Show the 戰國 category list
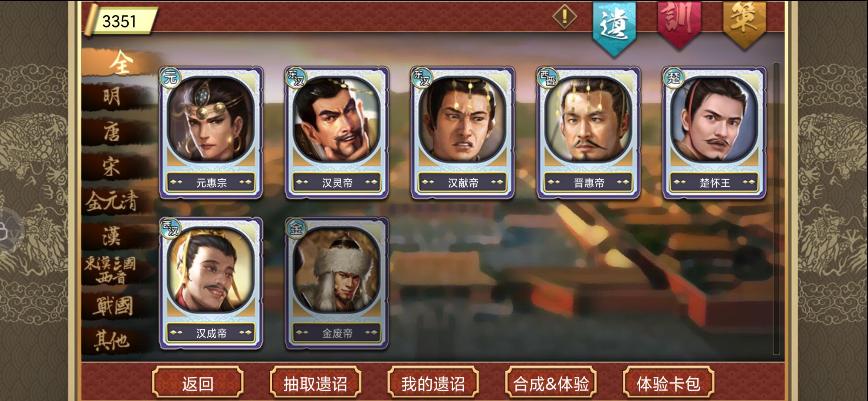Viewport: 868px width, 401px height. click(x=112, y=306)
